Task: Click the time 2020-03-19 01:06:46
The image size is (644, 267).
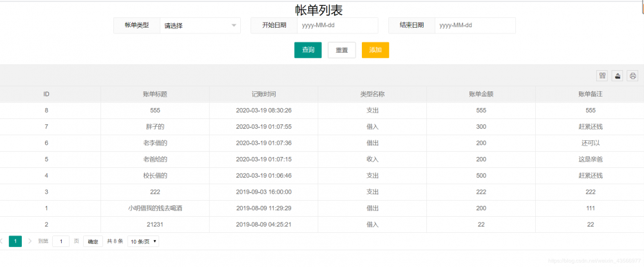Action: pyautogui.click(x=263, y=176)
